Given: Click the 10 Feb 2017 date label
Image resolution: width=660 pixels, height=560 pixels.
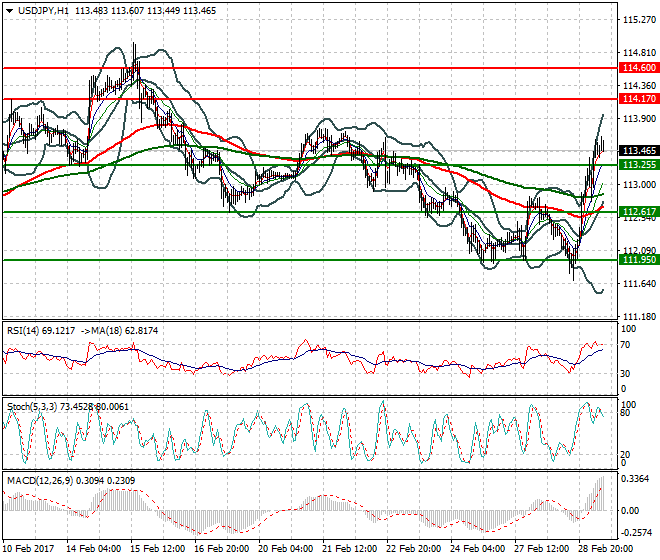Looking at the screenshot, I should pos(30,549).
